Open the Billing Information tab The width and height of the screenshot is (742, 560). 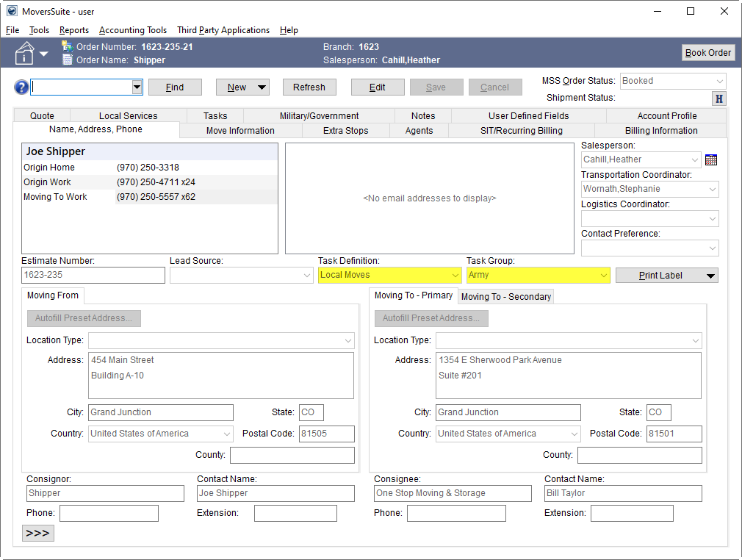(660, 130)
